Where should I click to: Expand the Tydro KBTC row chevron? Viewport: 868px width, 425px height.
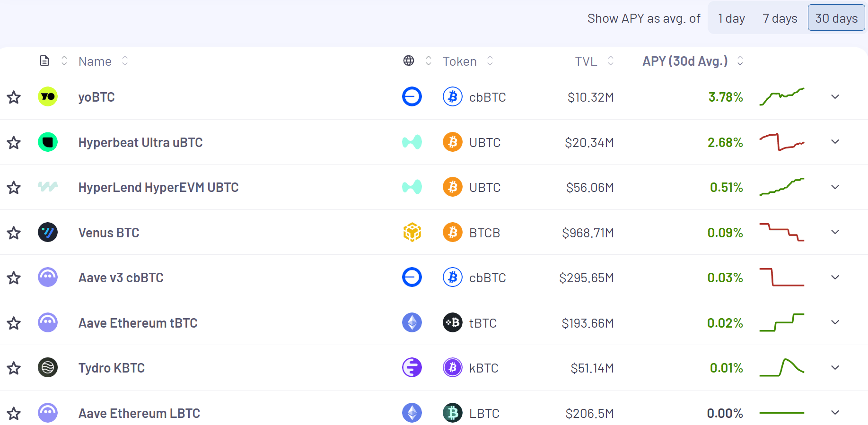pos(835,368)
